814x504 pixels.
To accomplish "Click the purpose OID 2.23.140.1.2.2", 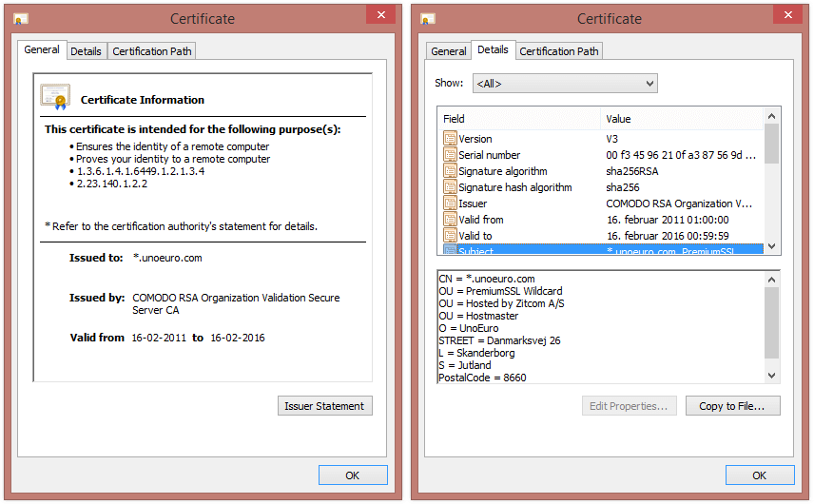I will (x=112, y=184).
